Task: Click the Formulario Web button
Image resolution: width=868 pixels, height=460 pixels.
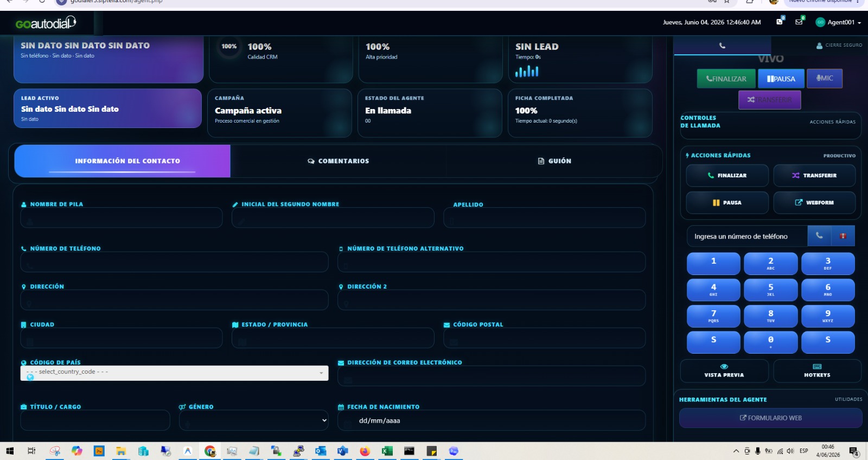Action: (770, 418)
